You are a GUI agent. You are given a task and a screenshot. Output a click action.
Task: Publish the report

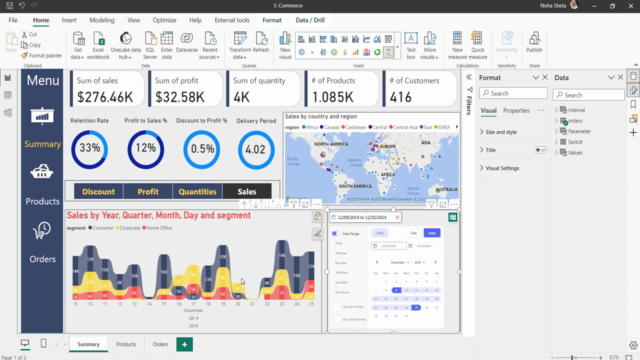(x=534, y=42)
